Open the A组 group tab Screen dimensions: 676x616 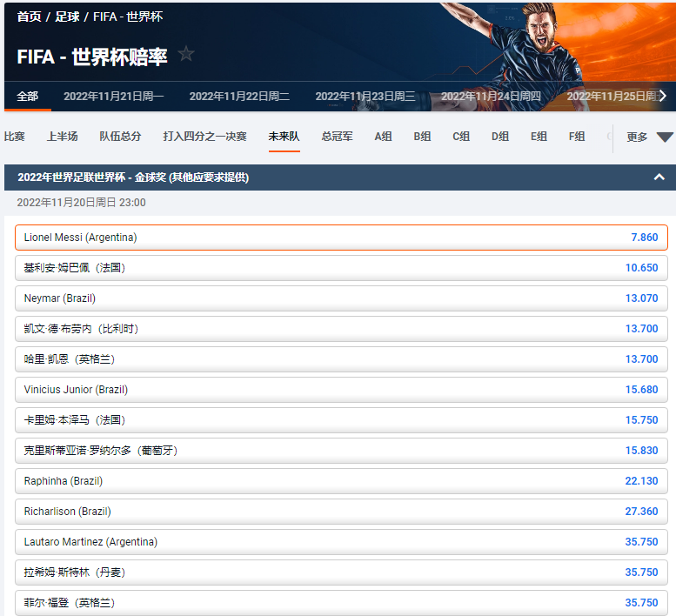pos(383,137)
